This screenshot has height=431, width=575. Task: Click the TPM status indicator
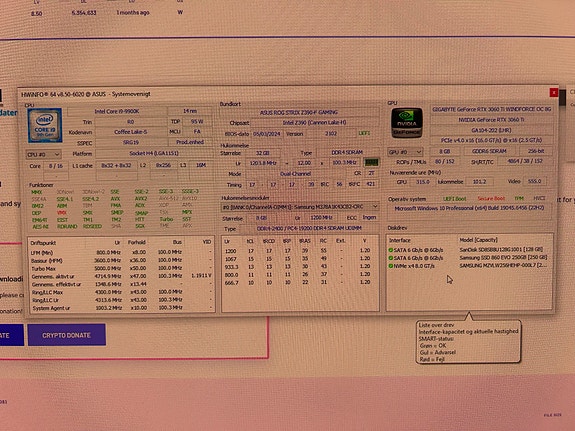[x=519, y=198]
